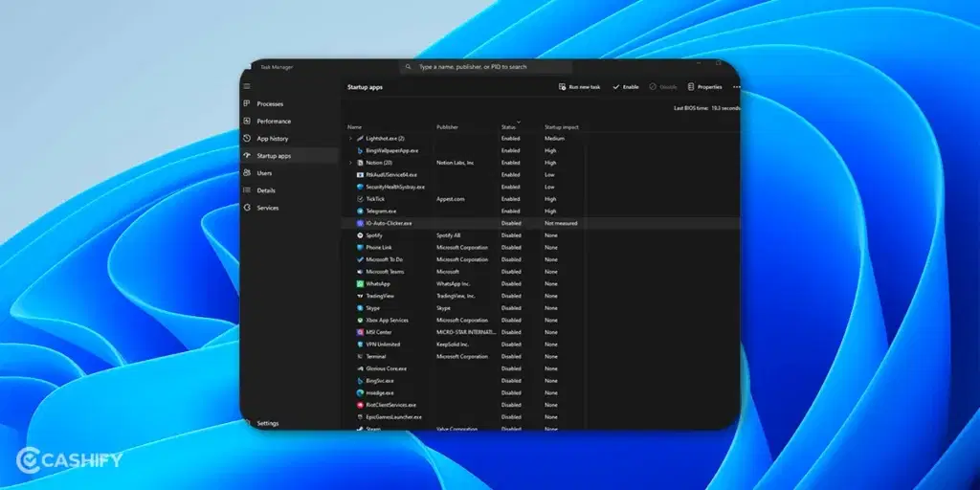Click the Spotify app icon

360,235
